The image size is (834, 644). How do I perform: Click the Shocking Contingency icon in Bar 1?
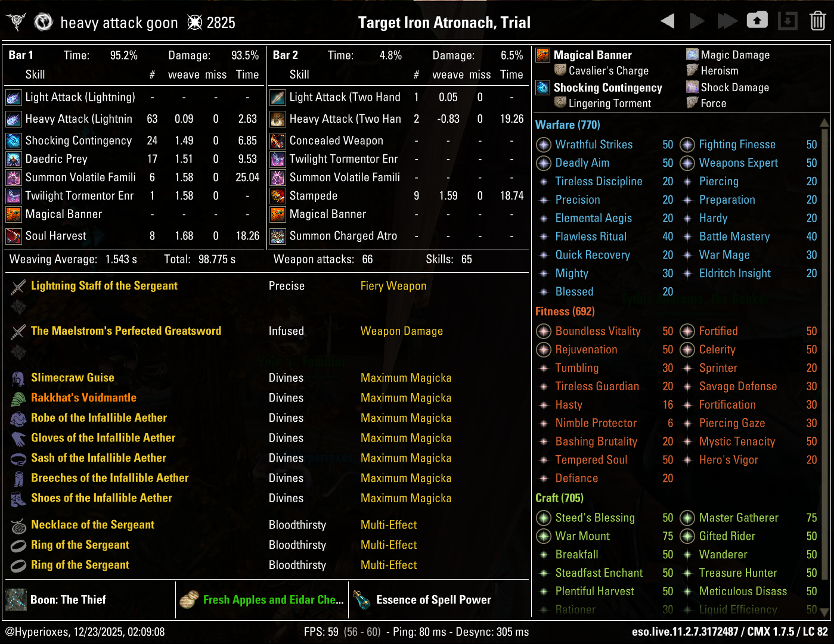(13, 141)
